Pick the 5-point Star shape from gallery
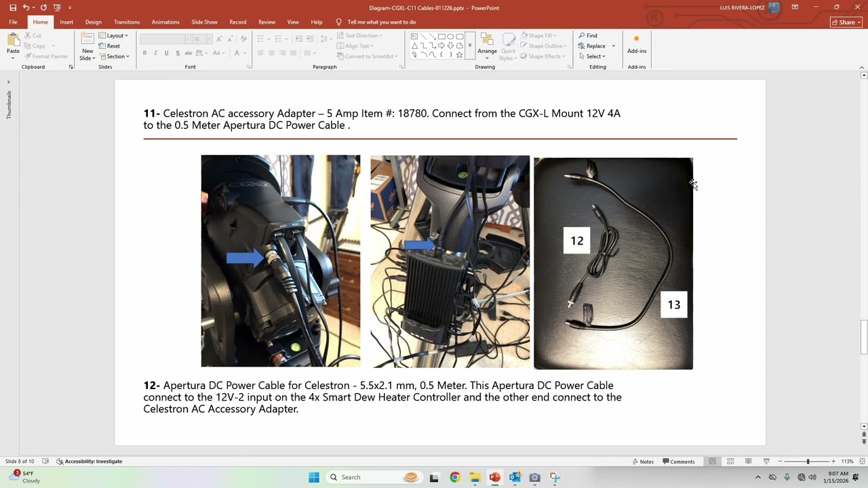Screen dimensions: 868x488 pyautogui.click(x=459, y=55)
